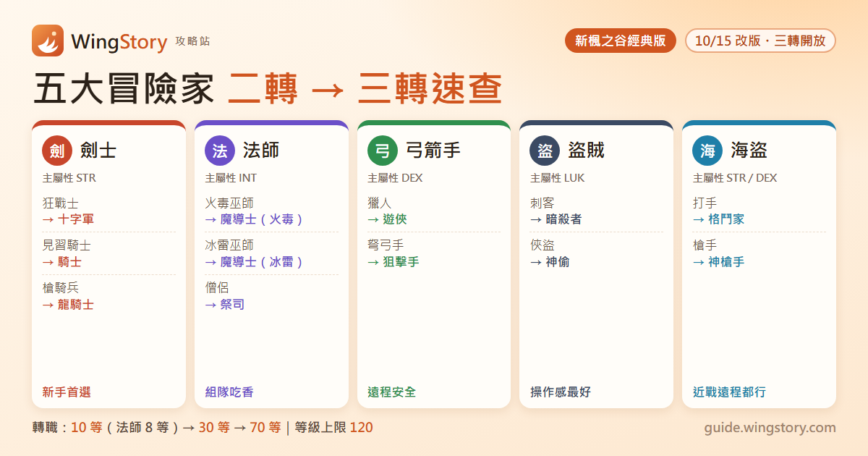Click the 弓箭手 card title
The width and height of the screenshot is (868, 456).
433,151
